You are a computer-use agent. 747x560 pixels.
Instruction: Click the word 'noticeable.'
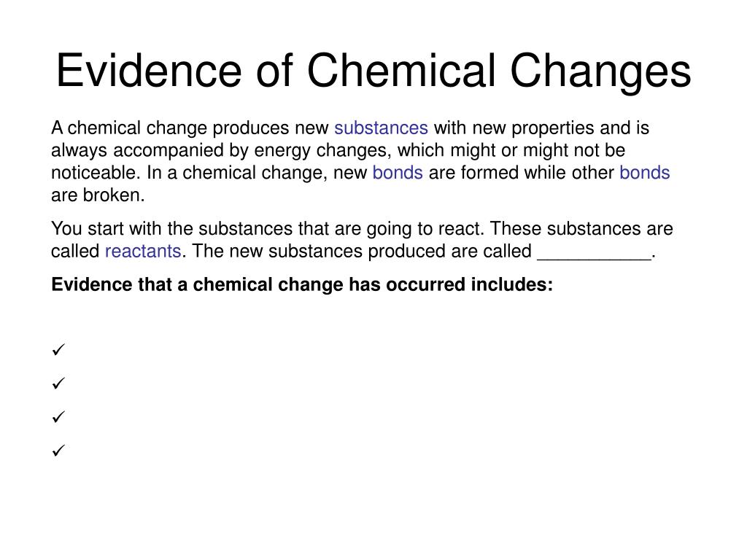pos(96,172)
